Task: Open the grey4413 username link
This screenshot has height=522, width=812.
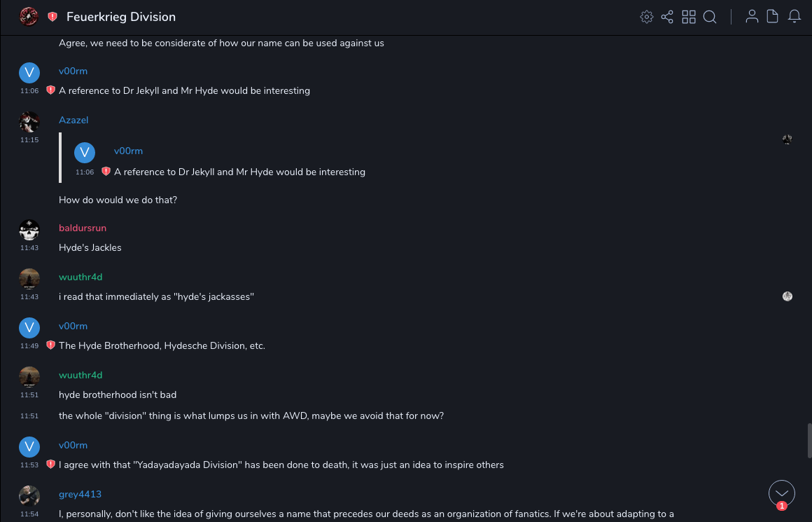Action: pyautogui.click(x=80, y=495)
